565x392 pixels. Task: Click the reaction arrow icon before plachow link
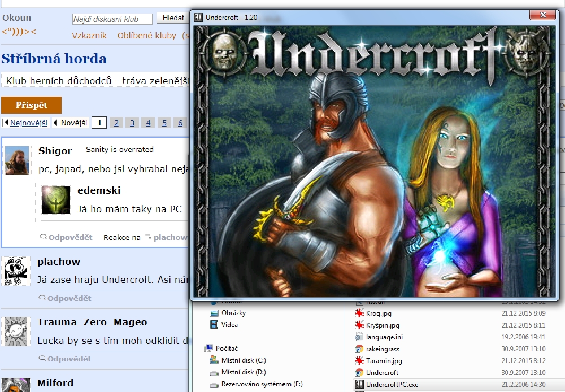(x=148, y=237)
